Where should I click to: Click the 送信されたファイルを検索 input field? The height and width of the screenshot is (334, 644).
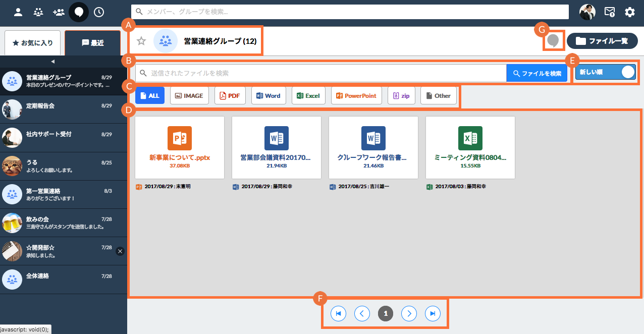323,73
